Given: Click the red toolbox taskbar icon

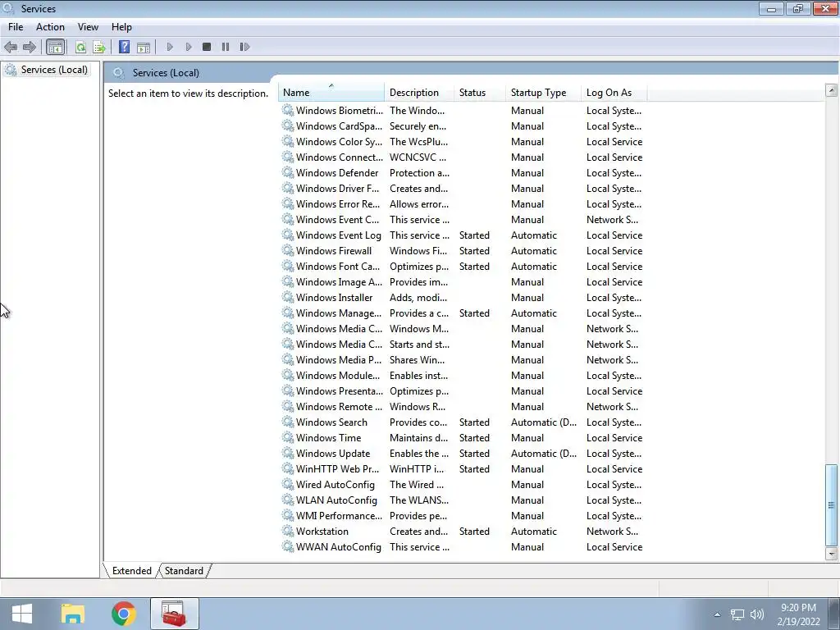Looking at the screenshot, I should 174,614.
